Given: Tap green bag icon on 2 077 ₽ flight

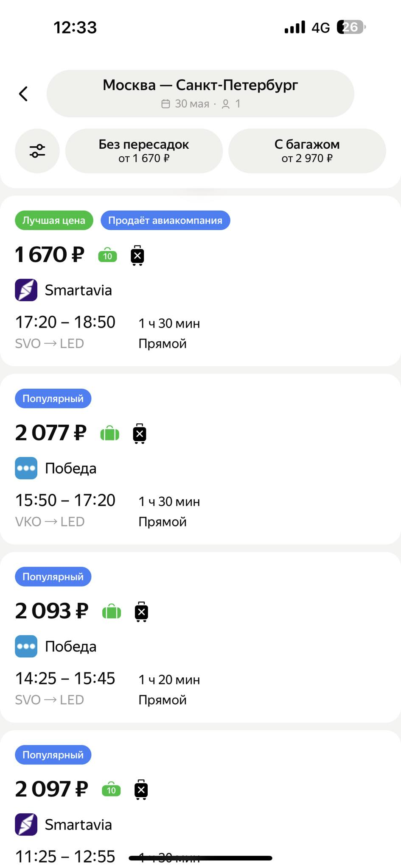Looking at the screenshot, I should point(110,434).
